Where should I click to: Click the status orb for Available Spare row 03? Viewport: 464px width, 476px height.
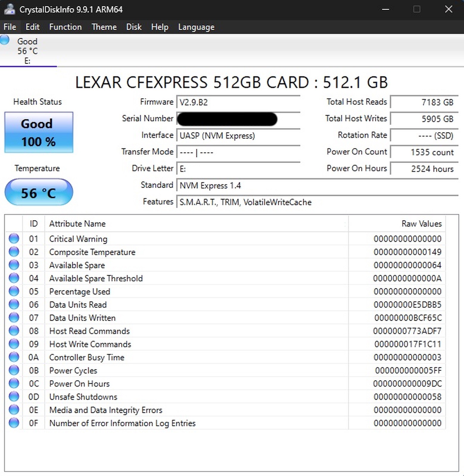point(14,265)
